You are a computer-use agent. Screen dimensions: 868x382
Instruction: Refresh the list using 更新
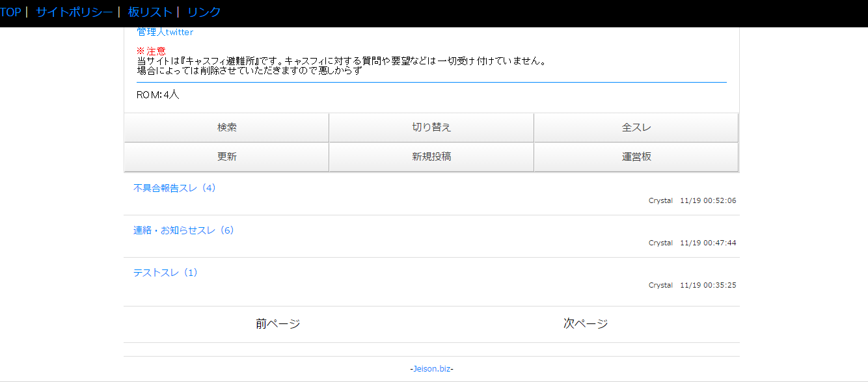(x=226, y=157)
